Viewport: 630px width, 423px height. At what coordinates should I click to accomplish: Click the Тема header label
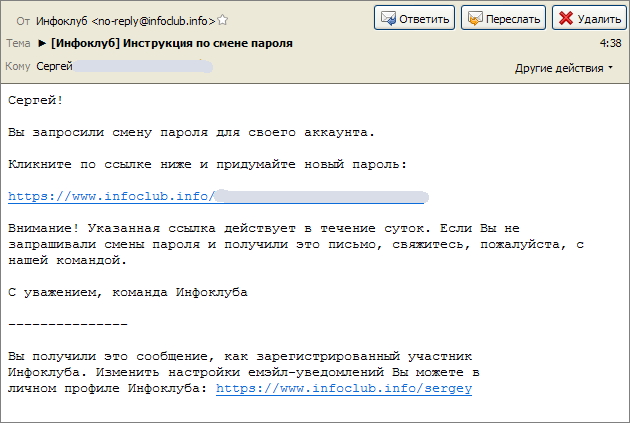pyautogui.click(x=18, y=44)
